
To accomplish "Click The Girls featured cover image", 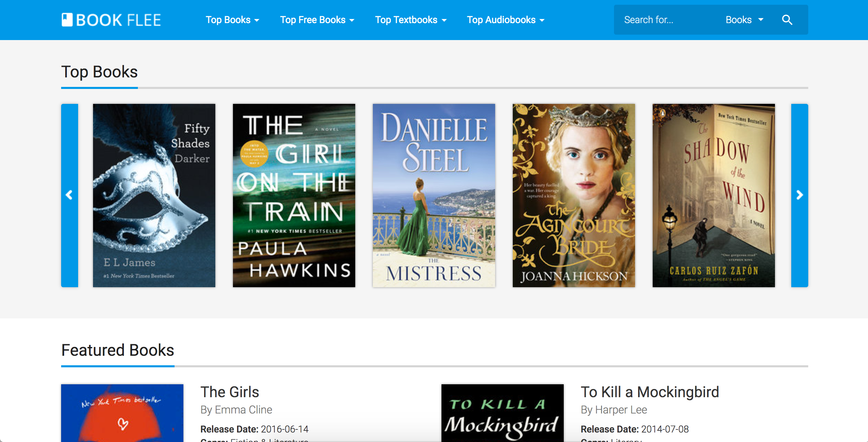I will point(122,413).
